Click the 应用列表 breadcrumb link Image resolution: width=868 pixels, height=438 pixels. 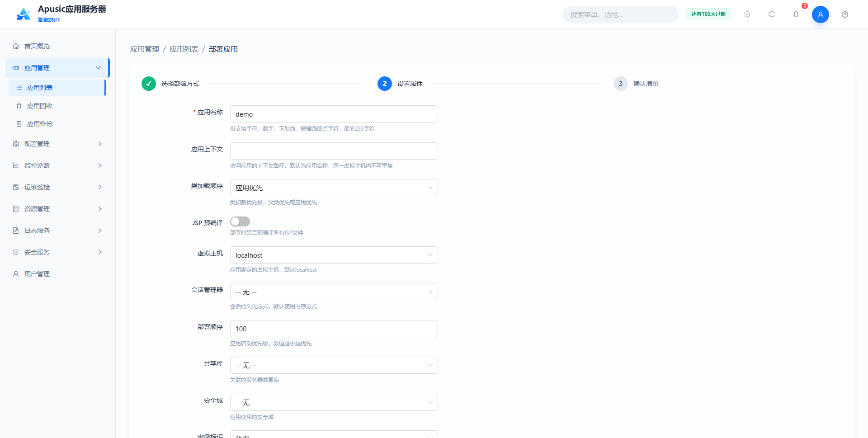click(184, 49)
